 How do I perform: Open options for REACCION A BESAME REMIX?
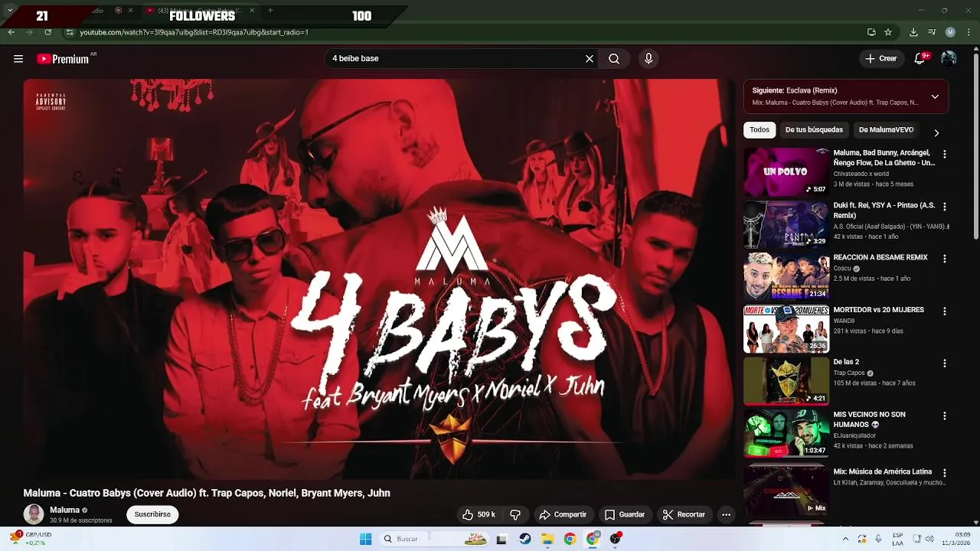(x=944, y=259)
